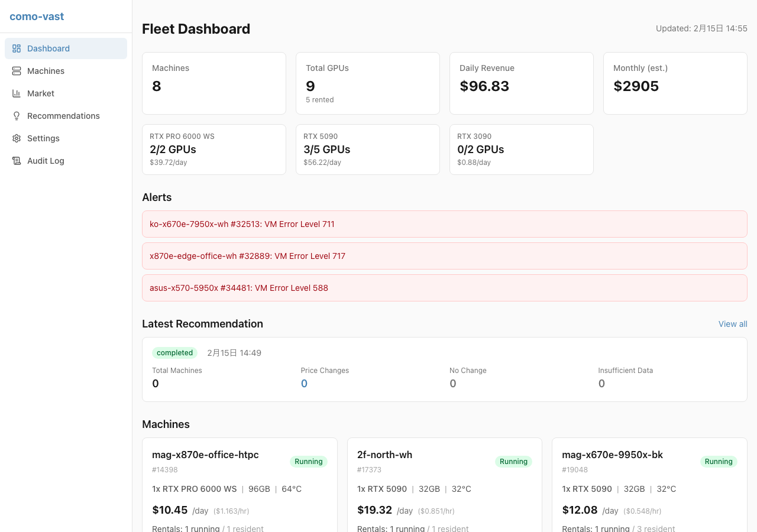Click View all recommendations link
The width and height of the screenshot is (757, 532).
(733, 324)
